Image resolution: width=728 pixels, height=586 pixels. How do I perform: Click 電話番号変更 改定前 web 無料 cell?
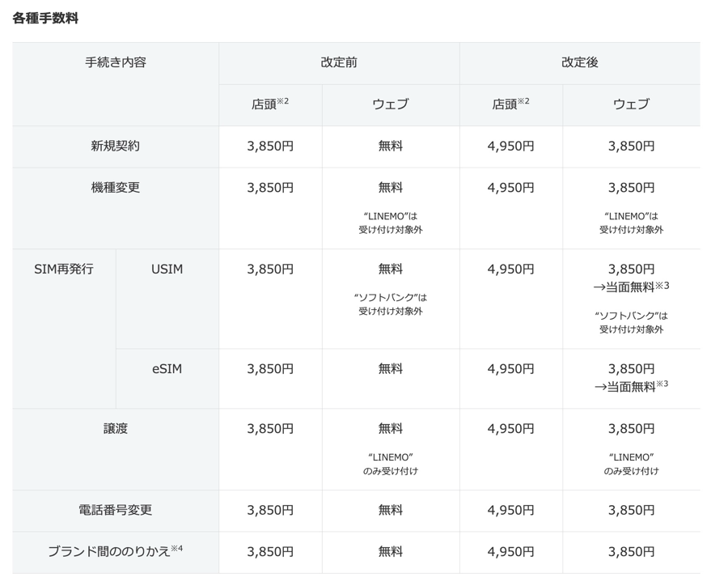tap(391, 510)
